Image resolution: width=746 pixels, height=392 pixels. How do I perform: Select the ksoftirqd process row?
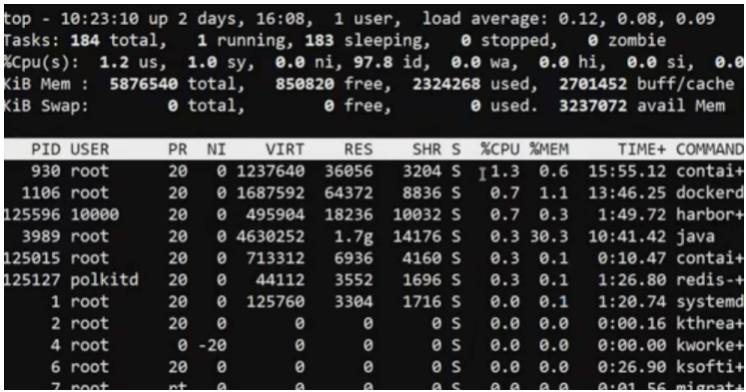click(374, 367)
